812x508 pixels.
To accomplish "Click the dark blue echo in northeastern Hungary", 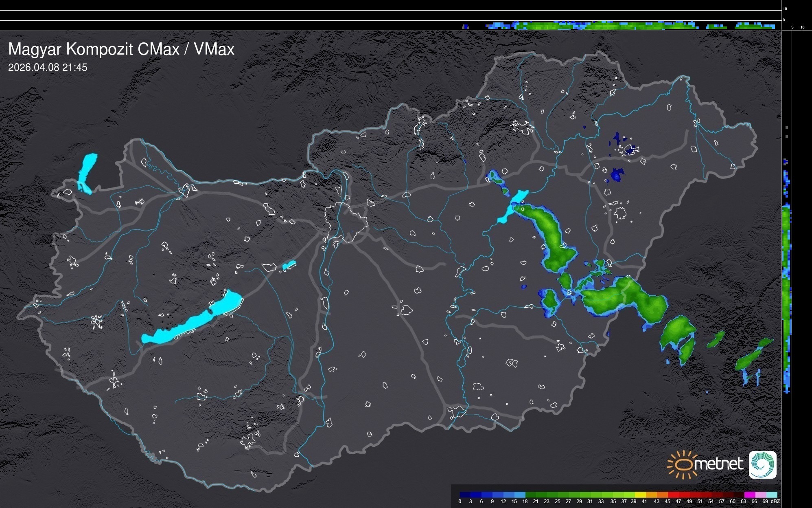I will point(617,174).
